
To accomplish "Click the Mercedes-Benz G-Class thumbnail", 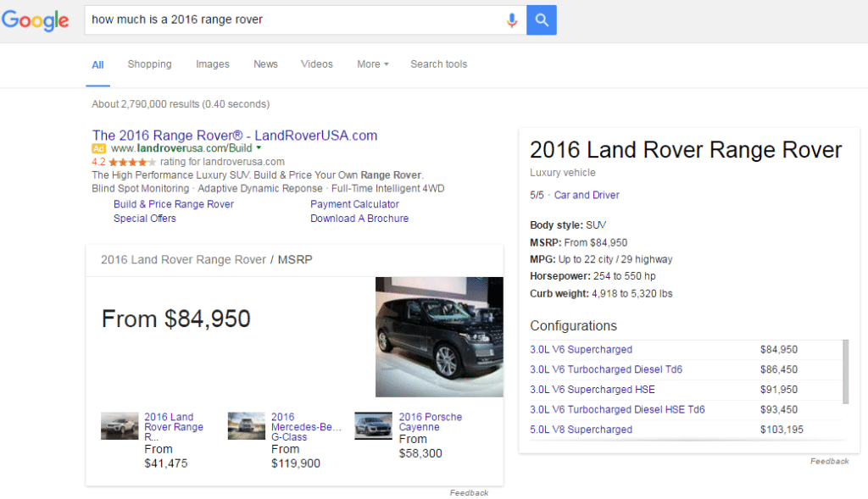I will tap(247, 426).
